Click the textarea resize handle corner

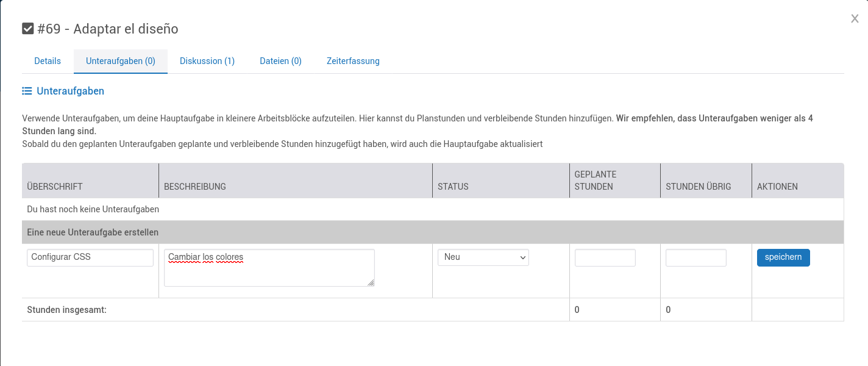[x=371, y=282]
